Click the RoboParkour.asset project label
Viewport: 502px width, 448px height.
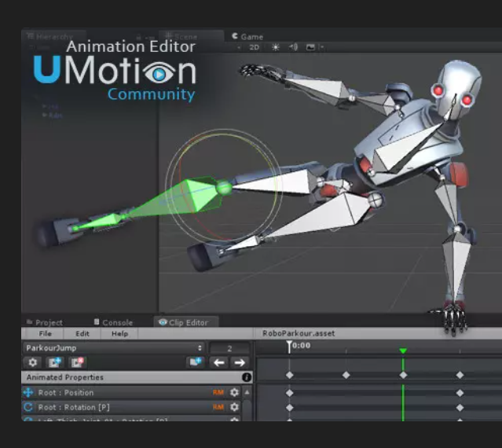299,333
